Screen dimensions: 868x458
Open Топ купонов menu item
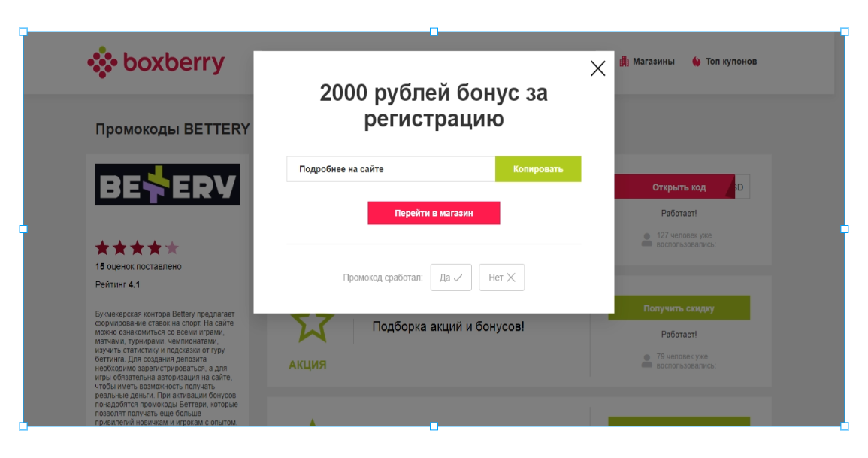pos(724,62)
